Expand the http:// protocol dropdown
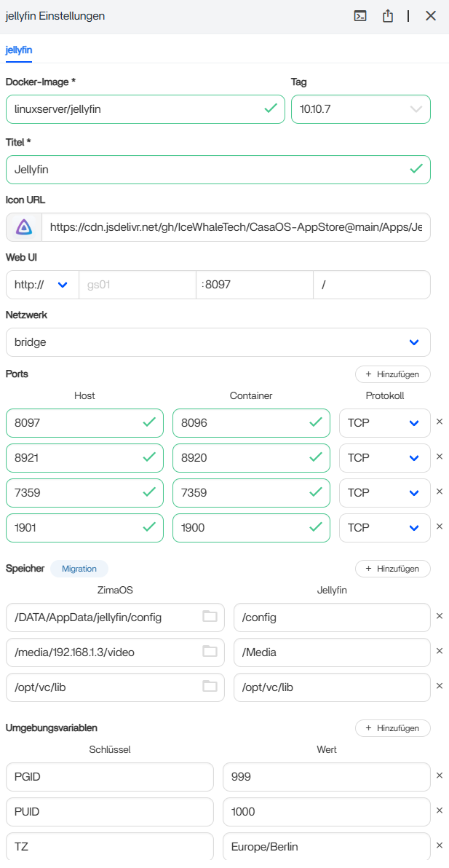Image resolution: width=449 pixels, height=868 pixels. [x=42, y=285]
